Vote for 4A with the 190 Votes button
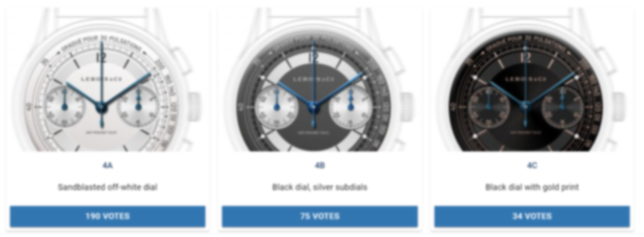The image size is (644, 237). (x=108, y=216)
